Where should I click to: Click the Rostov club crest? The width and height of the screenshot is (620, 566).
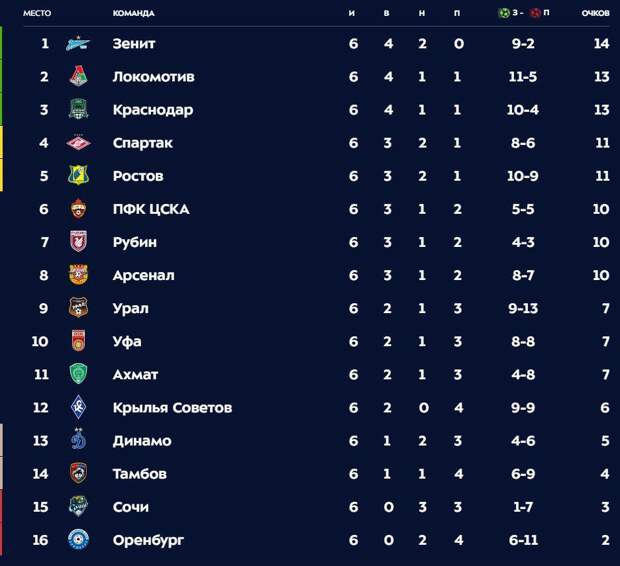(x=78, y=176)
